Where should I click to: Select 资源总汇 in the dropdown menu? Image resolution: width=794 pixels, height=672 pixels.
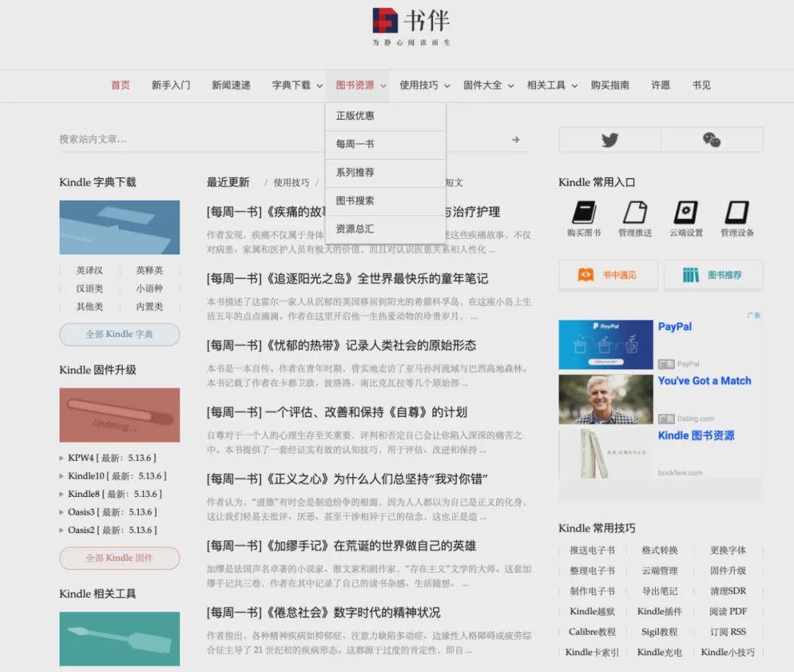coord(385,229)
